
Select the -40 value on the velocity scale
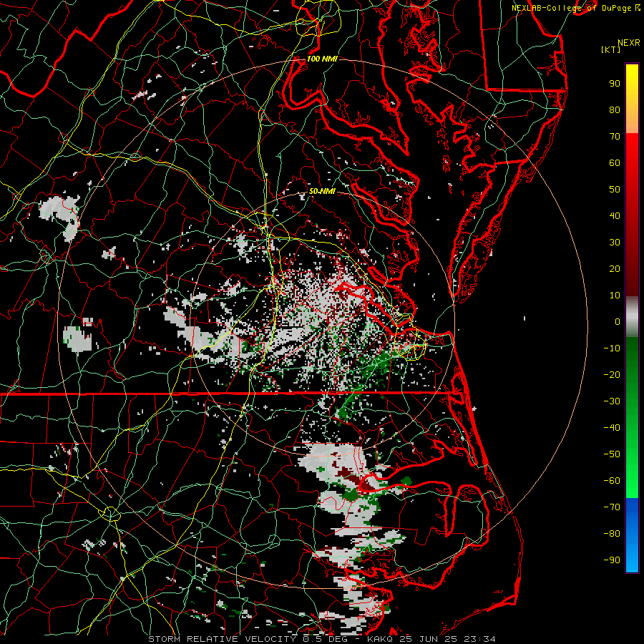click(x=612, y=428)
